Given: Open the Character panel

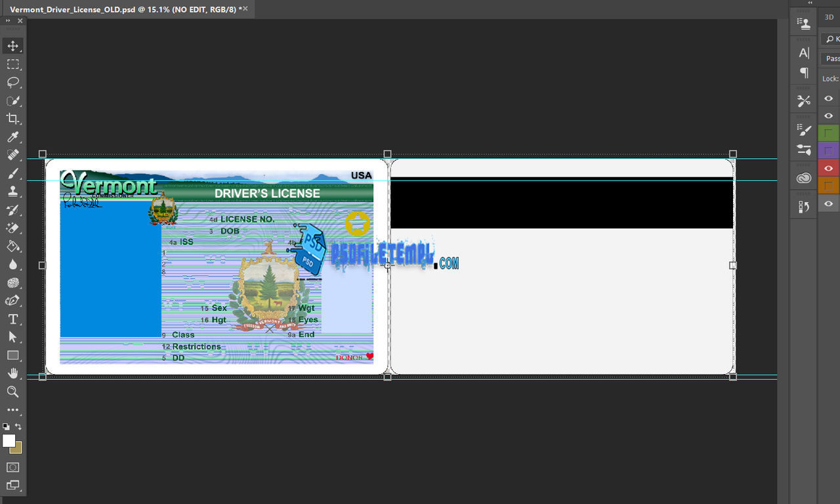Looking at the screenshot, I should click(804, 53).
